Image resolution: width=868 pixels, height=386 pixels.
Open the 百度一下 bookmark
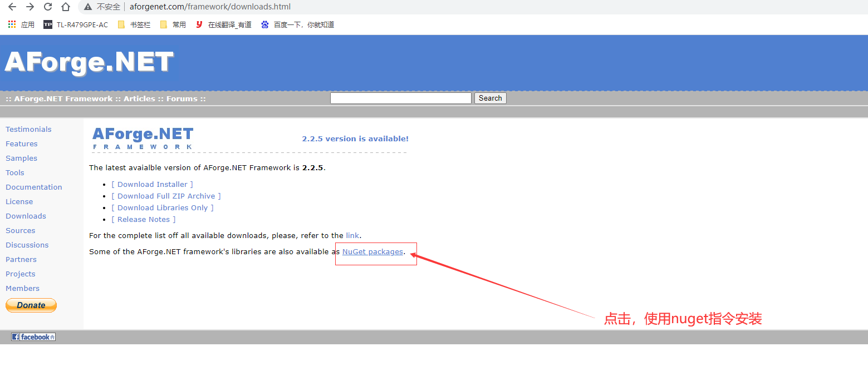pos(297,24)
